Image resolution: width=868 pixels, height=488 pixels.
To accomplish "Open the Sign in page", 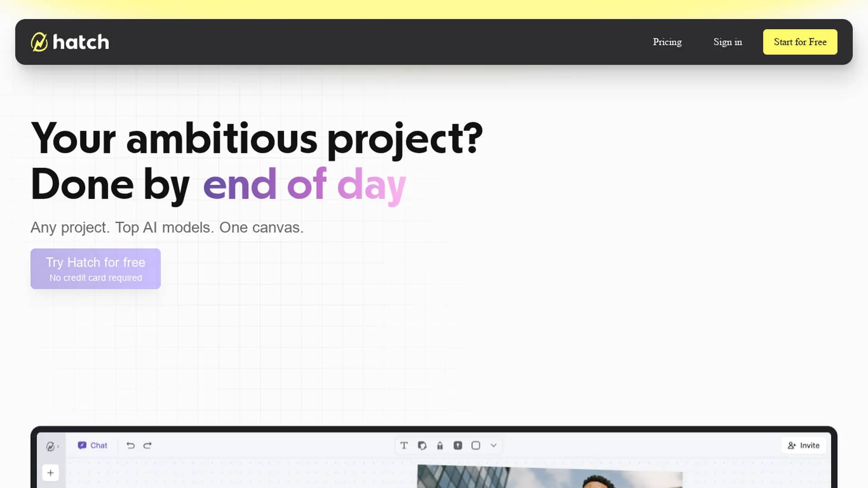I will 727,42.
